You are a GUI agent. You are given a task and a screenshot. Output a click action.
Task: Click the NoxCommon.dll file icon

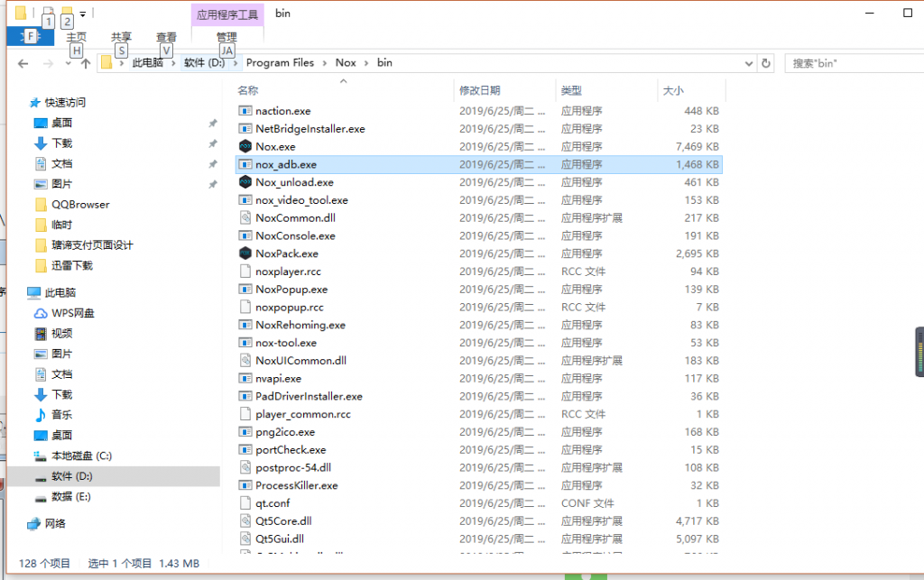pyautogui.click(x=245, y=218)
